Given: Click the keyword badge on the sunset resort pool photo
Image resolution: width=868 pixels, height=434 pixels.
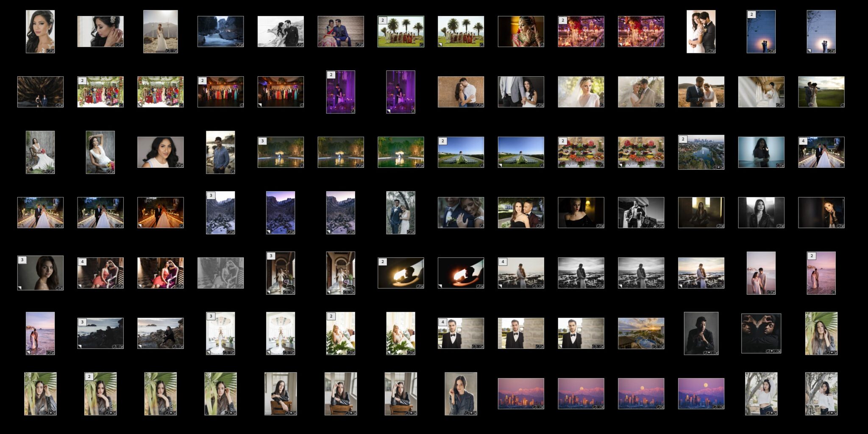Looking at the screenshot, I should (654, 347).
